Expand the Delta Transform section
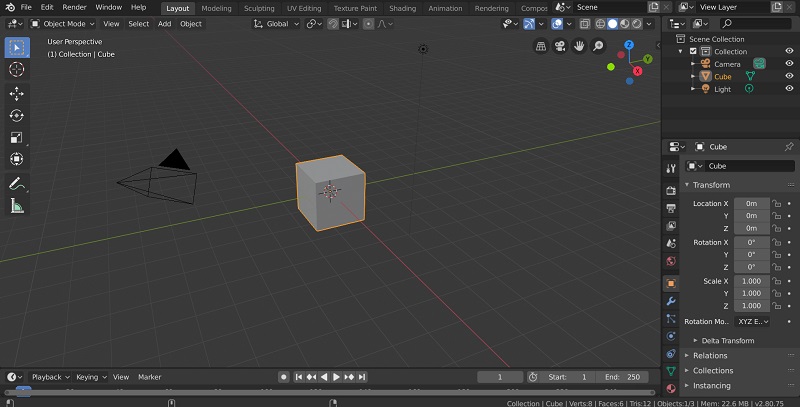 point(728,340)
